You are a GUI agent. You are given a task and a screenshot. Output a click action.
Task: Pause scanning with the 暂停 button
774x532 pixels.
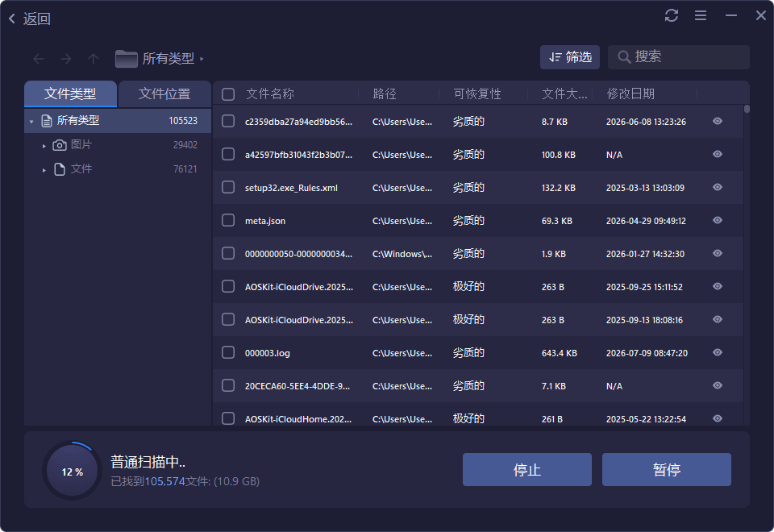point(667,469)
